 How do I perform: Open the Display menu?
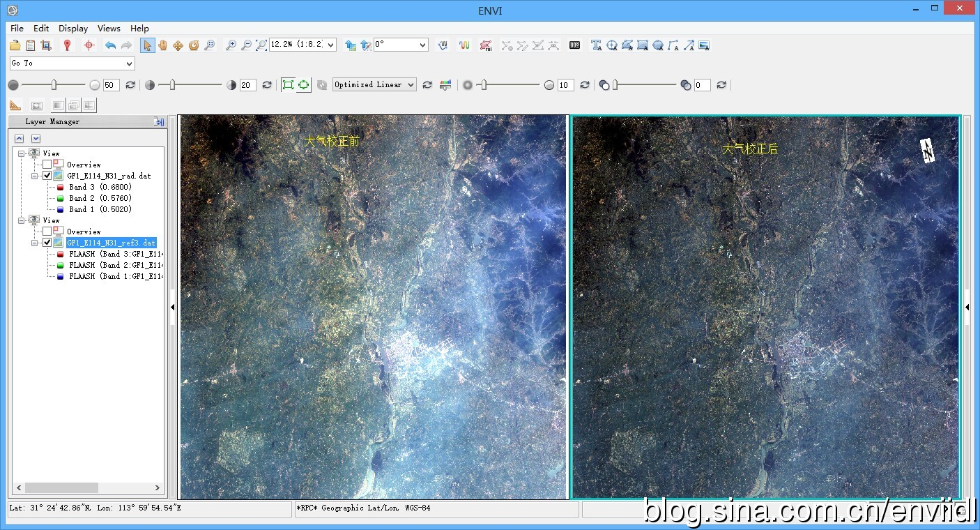coord(73,29)
